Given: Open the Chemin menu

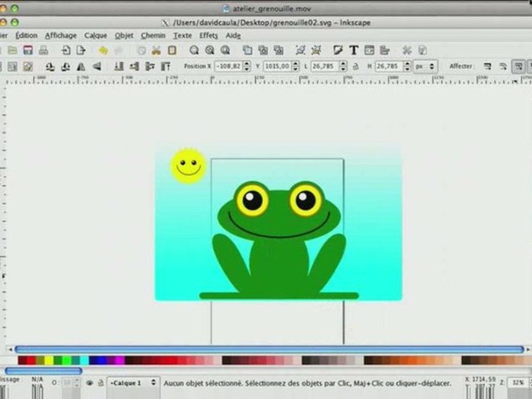Looking at the screenshot, I should tap(153, 35).
